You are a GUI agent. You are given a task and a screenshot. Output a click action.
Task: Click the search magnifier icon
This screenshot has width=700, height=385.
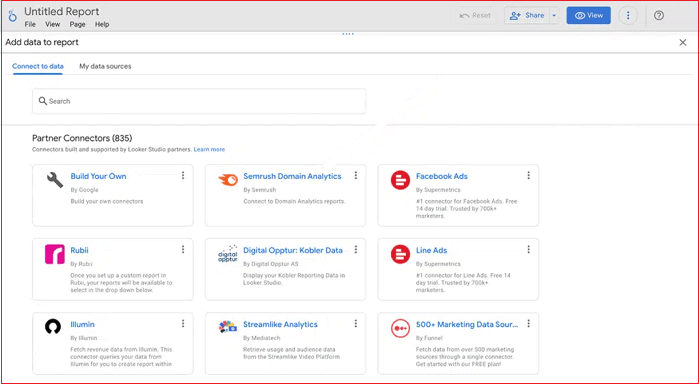tap(43, 101)
